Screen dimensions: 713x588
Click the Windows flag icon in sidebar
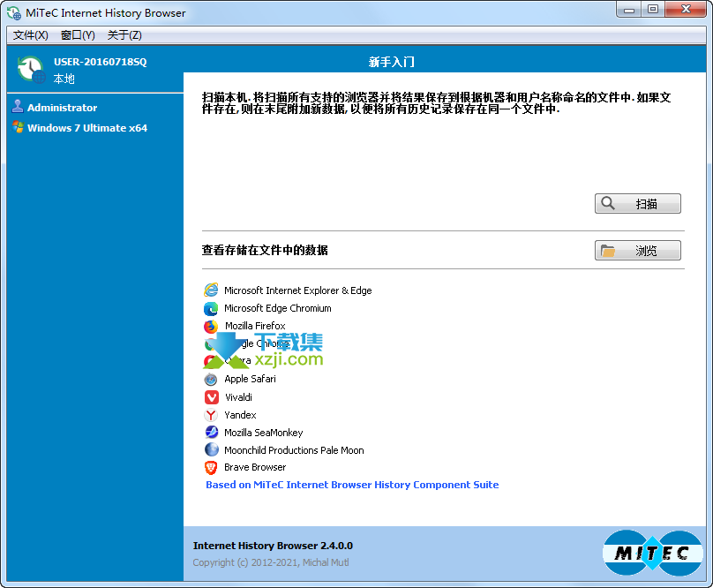tap(19, 127)
